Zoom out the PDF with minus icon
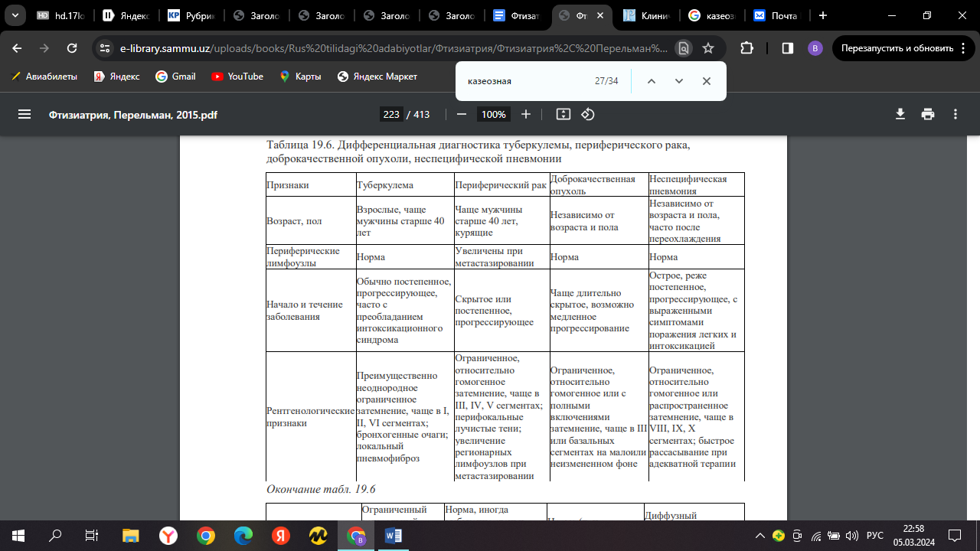980x551 pixels. 461,114
